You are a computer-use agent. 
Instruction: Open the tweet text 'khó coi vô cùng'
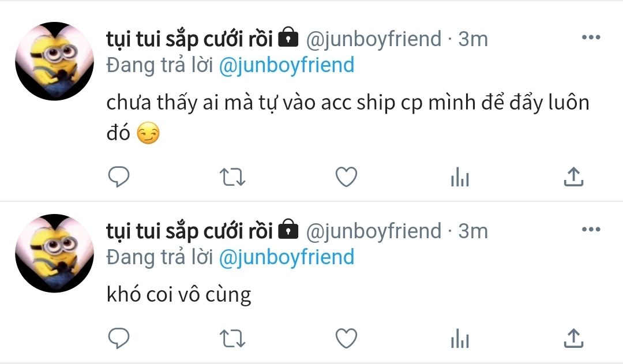pyautogui.click(x=179, y=295)
